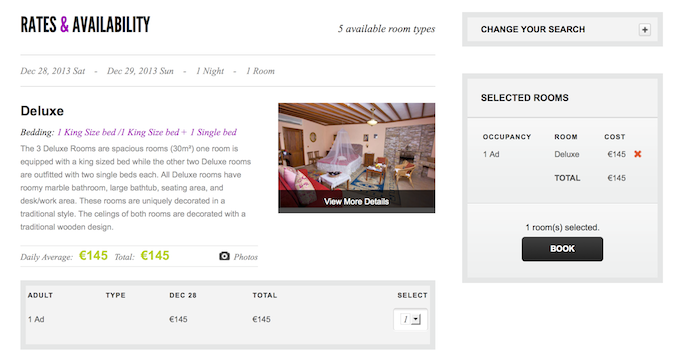
Task: Click '1 Ad' under OCCUPANCY in Selected Rooms
Action: click(x=491, y=154)
